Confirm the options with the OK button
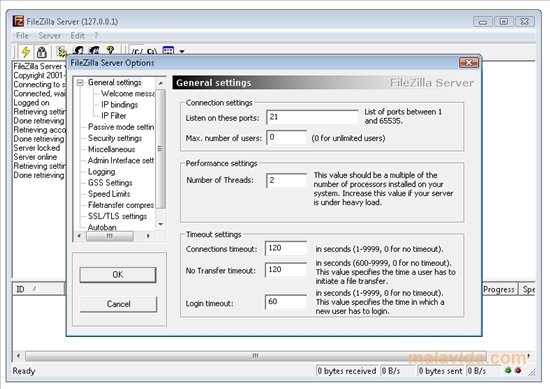The image size is (550, 389). [118, 275]
